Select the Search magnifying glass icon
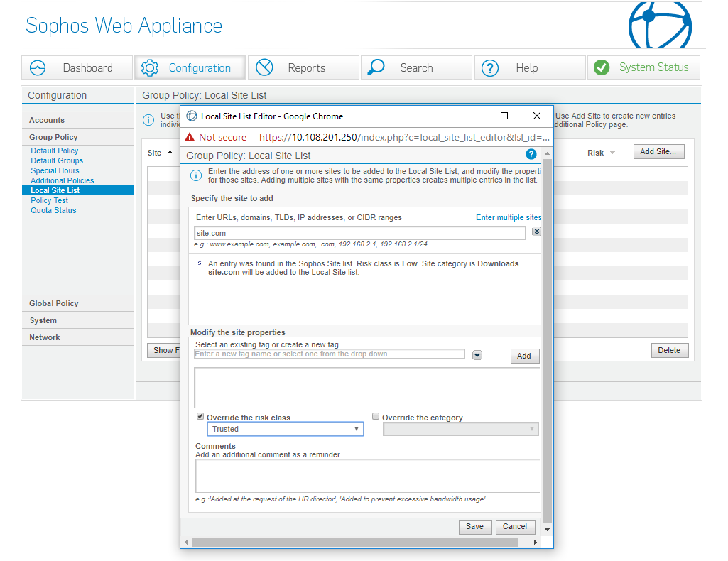Screen dimensions: 728x561 pyautogui.click(x=374, y=68)
